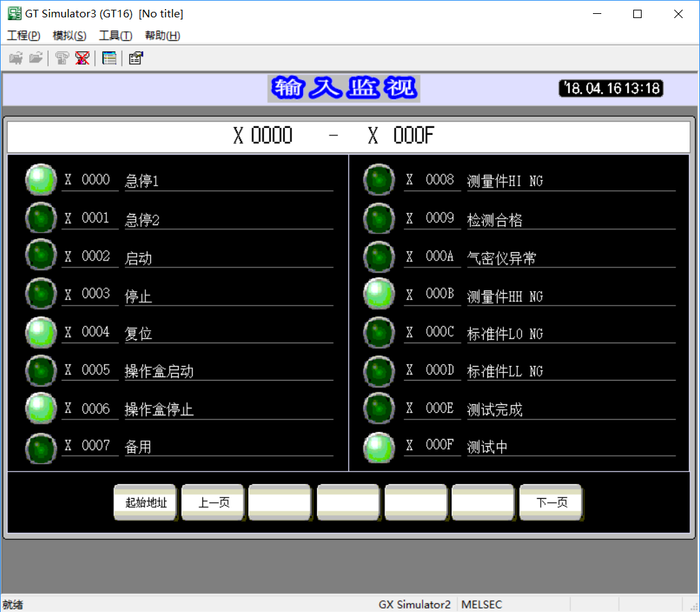Open the 工具(T) menu
Screen dimensions: 700x612
point(115,36)
